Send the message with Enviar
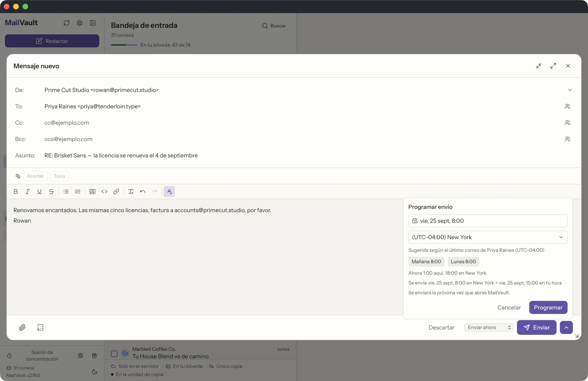 537,328
